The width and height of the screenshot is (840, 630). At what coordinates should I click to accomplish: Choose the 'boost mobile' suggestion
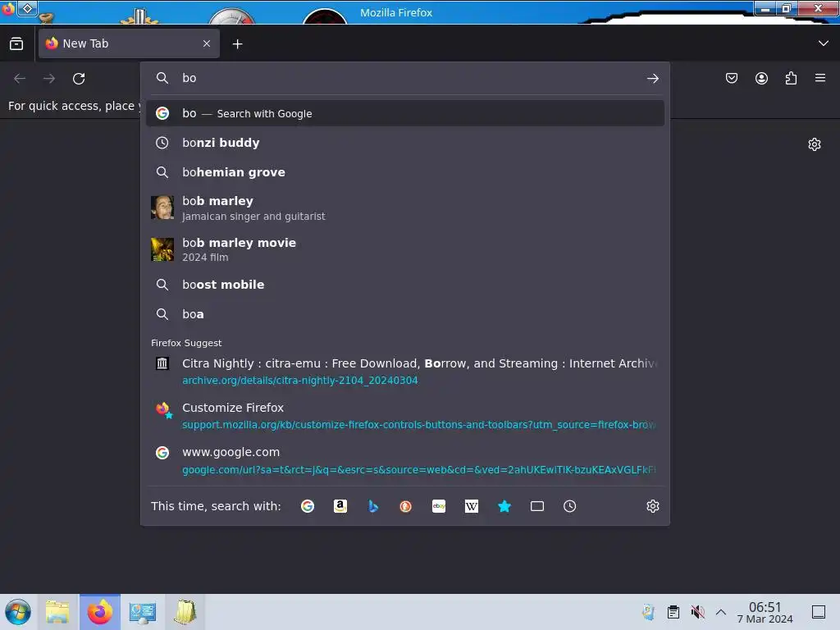point(404,285)
